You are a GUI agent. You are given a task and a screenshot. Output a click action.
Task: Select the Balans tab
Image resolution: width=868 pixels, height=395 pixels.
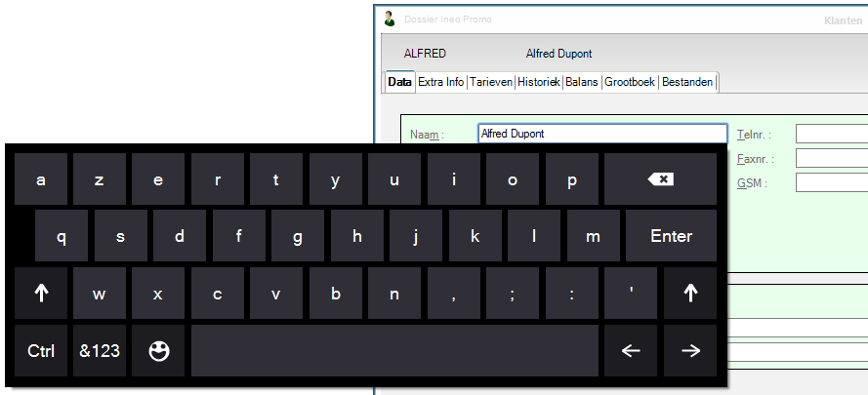[582, 83]
